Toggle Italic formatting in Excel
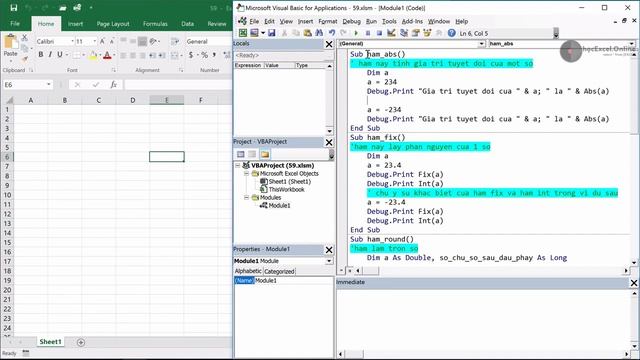This screenshot has height=360, width=640. (50, 55)
